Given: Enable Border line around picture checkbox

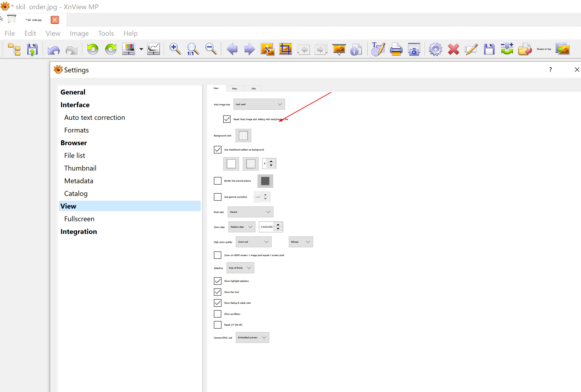Looking at the screenshot, I should click(218, 181).
